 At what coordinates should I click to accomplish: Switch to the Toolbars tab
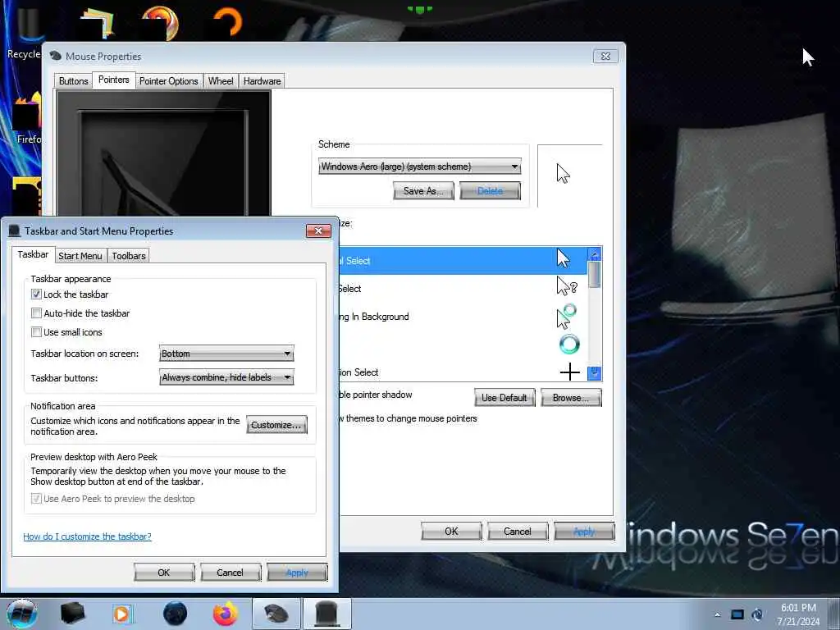[129, 256]
